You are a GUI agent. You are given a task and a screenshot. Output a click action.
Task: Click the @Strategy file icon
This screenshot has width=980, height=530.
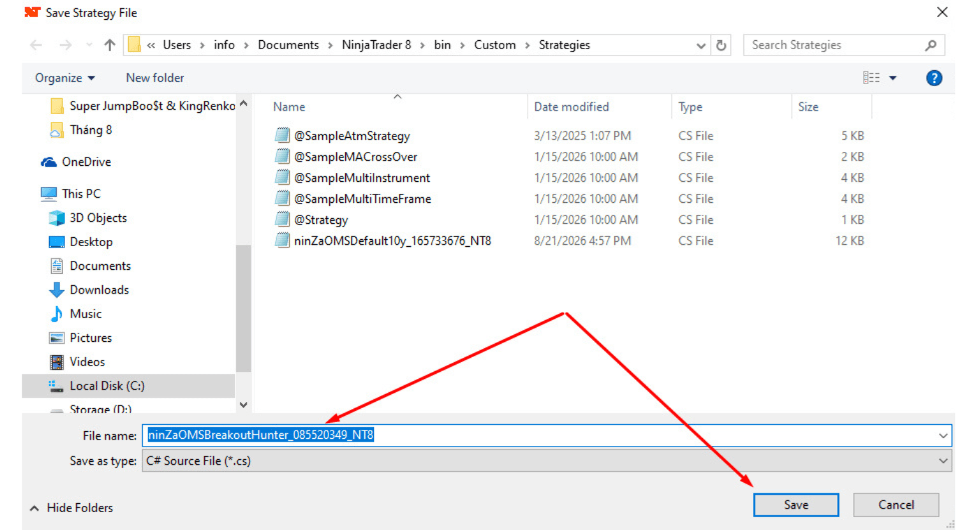coord(282,219)
